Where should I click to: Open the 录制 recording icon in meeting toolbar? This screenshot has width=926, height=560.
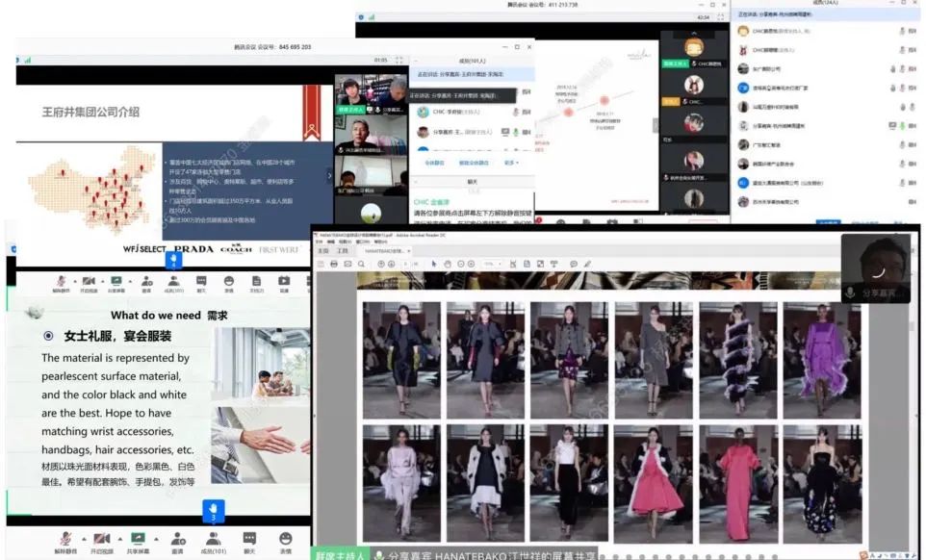(282, 281)
